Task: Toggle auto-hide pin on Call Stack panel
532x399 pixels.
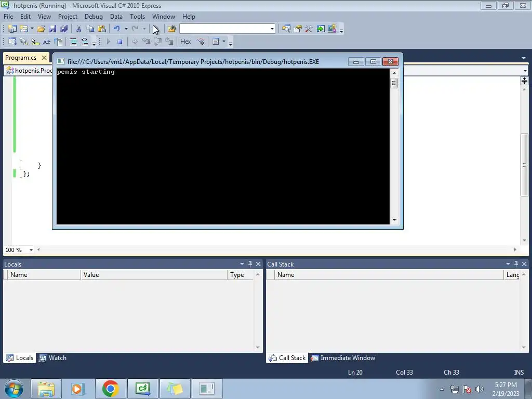Action: click(516, 264)
